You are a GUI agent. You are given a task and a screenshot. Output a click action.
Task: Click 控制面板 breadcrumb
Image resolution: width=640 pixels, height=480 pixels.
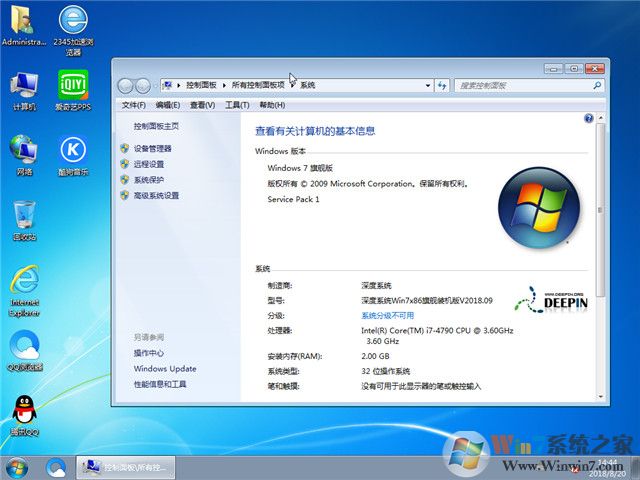(201, 85)
